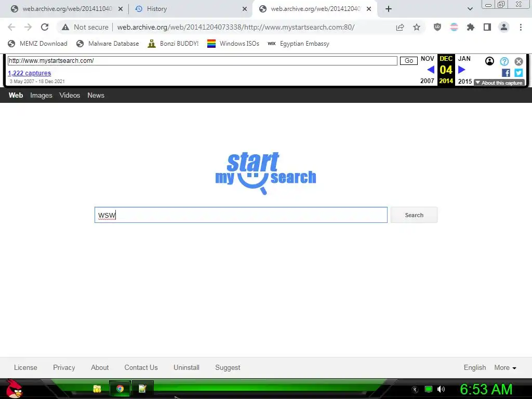This screenshot has width=532, height=399.
Task: Close the active mystartsearch tab
Action: click(x=369, y=9)
